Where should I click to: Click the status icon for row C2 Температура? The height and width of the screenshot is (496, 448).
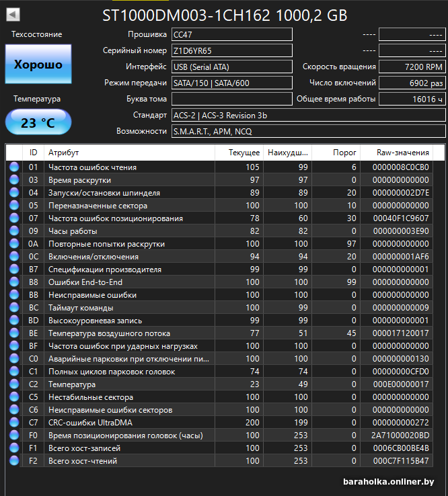click(14, 384)
